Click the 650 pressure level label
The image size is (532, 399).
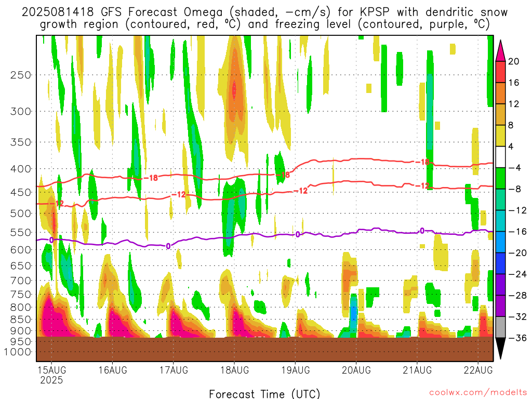pos(21,265)
